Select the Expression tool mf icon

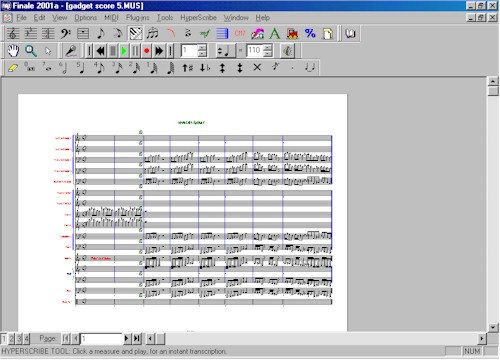[x=205, y=33]
